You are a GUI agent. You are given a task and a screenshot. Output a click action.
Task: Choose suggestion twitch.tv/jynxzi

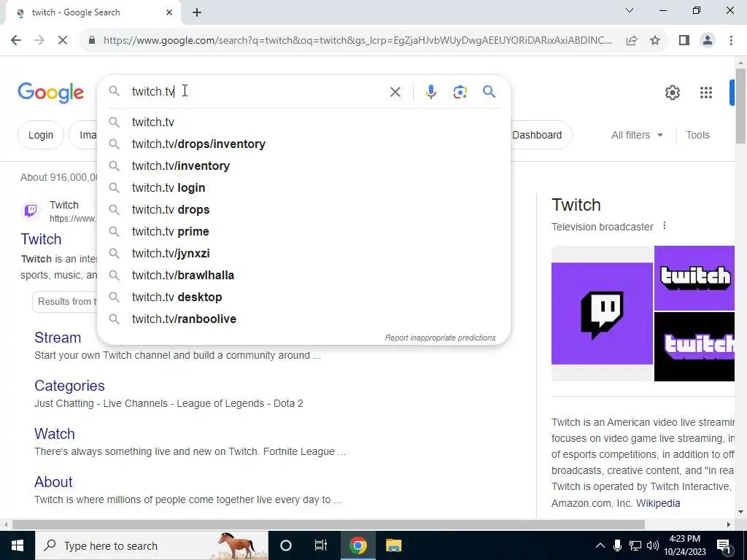(303, 253)
